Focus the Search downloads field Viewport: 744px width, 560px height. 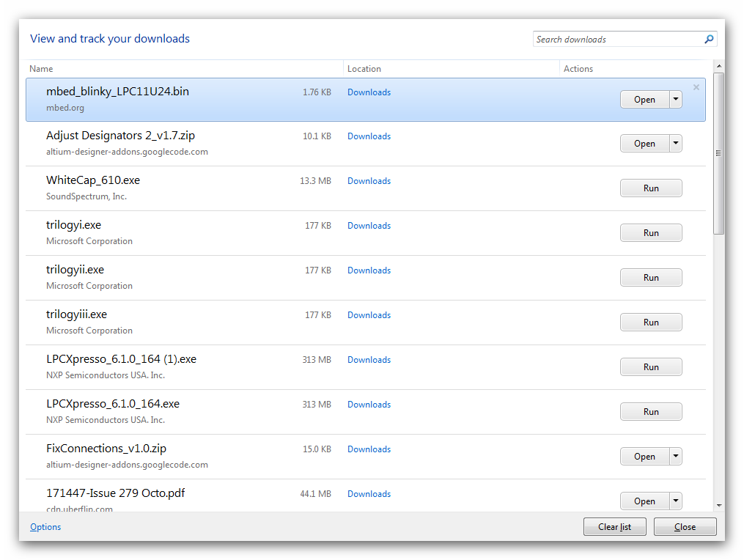(625, 40)
